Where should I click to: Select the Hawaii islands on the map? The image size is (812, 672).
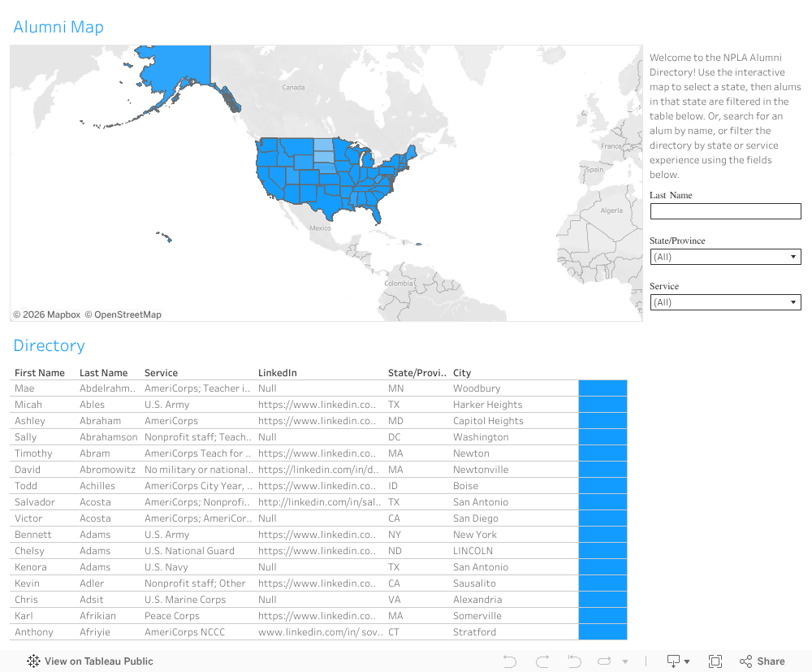pyautogui.click(x=166, y=237)
